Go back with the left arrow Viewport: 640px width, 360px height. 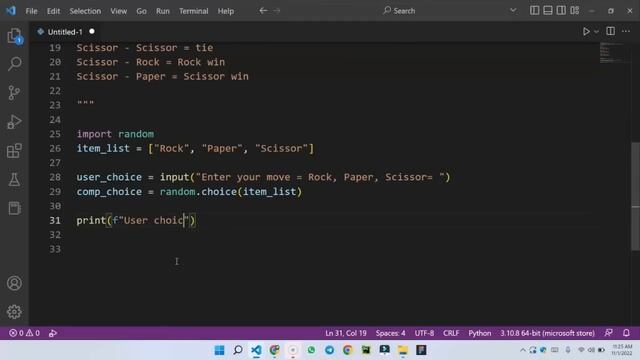coord(263,11)
